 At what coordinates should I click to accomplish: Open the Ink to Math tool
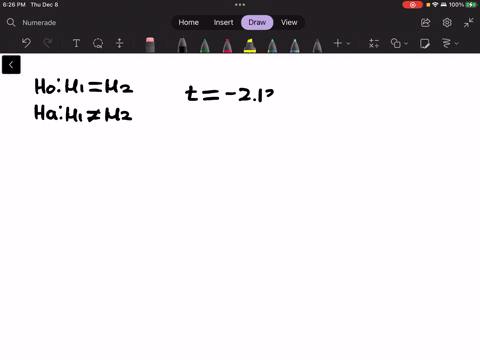[x=374, y=43]
